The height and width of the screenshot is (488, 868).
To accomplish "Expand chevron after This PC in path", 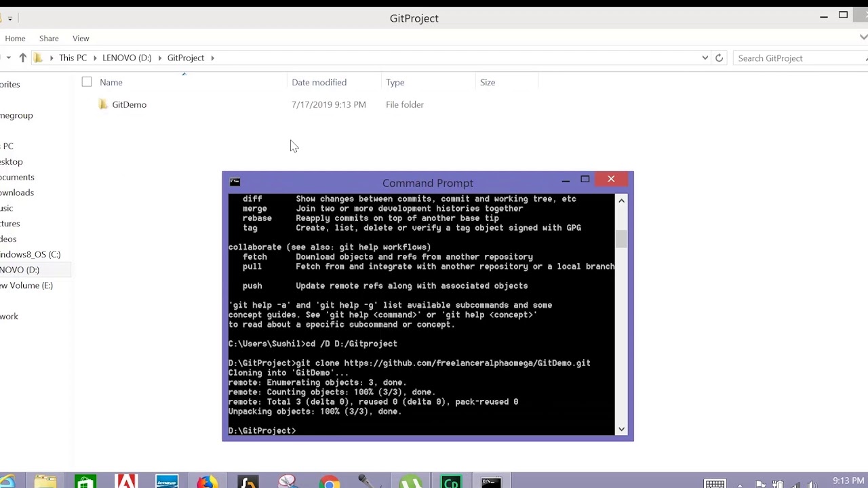I will click(x=94, y=58).
